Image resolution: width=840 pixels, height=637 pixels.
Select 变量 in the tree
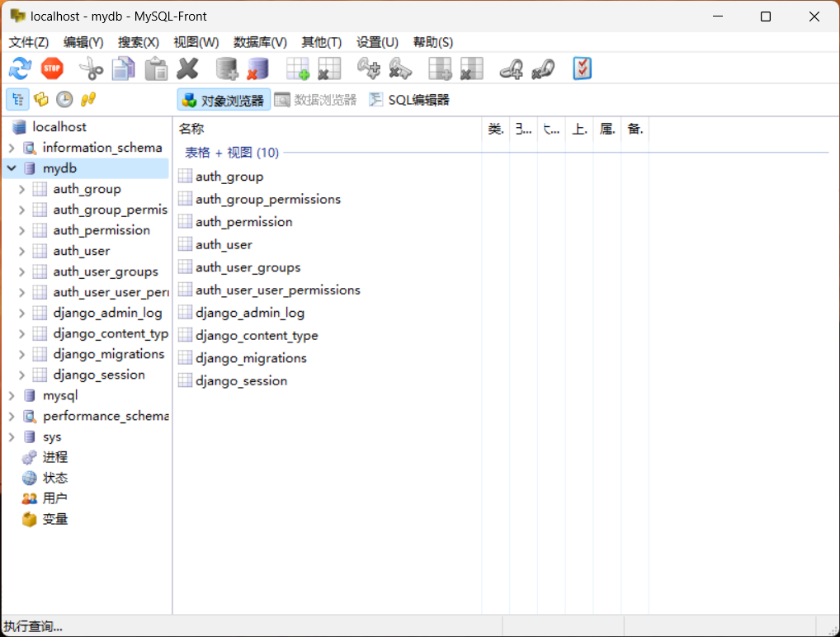(x=54, y=519)
